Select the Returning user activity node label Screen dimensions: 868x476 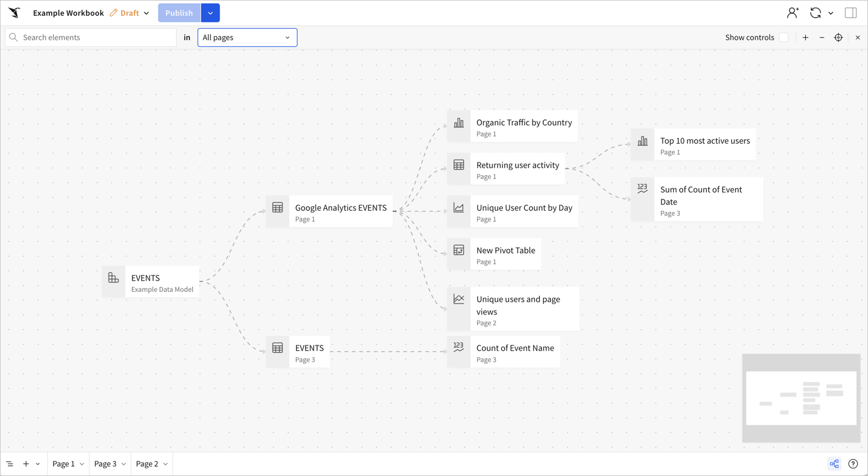click(x=518, y=165)
